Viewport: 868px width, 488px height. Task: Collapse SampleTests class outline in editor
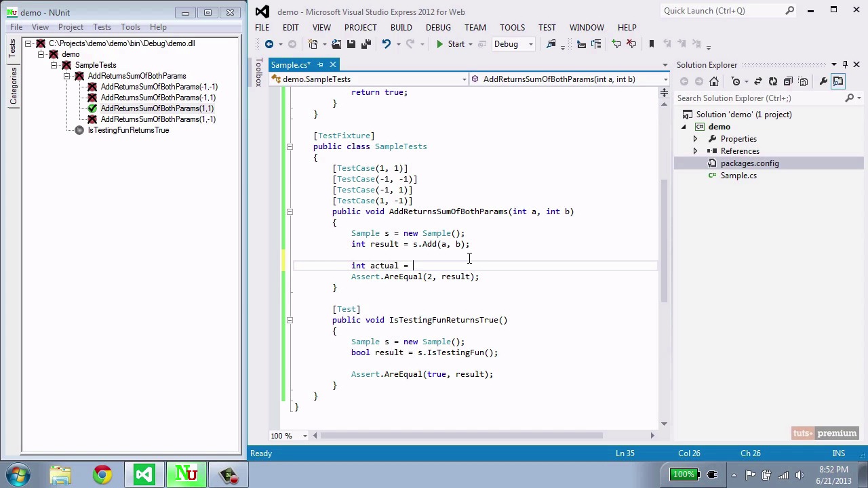click(290, 146)
